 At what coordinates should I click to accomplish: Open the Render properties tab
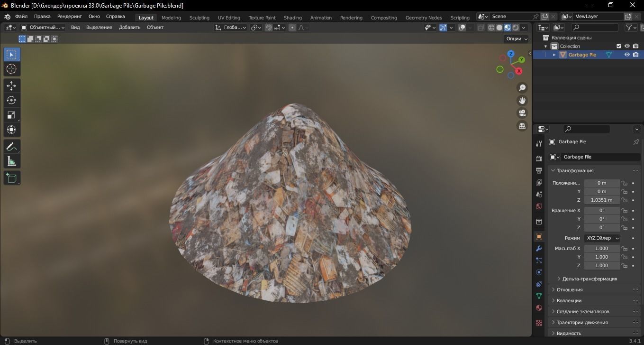tap(539, 158)
